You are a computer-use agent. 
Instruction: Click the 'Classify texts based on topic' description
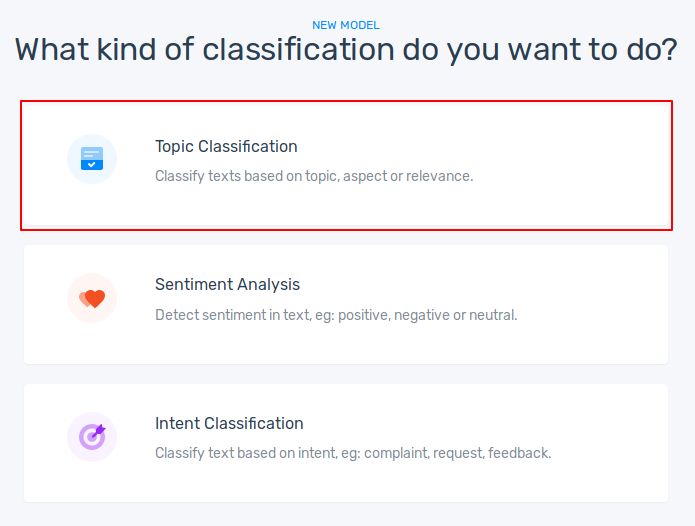coord(314,176)
